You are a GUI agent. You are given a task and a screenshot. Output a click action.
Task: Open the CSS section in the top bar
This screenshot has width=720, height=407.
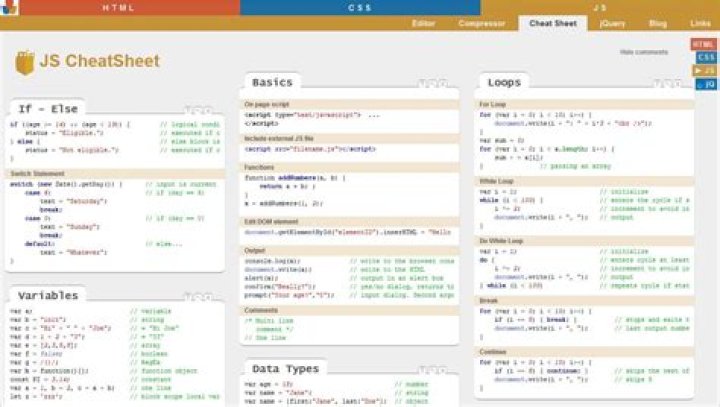pyautogui.click(x=360, y=8)
